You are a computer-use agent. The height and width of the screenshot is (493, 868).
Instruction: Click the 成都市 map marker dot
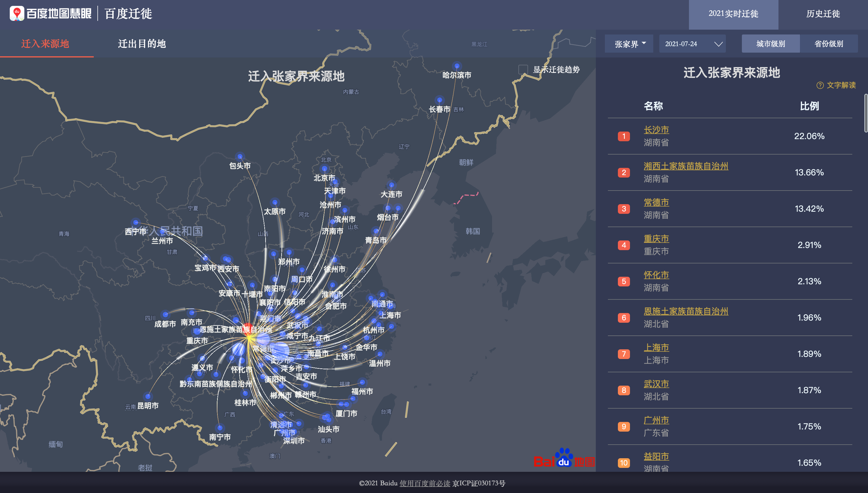tap(165, 315)
